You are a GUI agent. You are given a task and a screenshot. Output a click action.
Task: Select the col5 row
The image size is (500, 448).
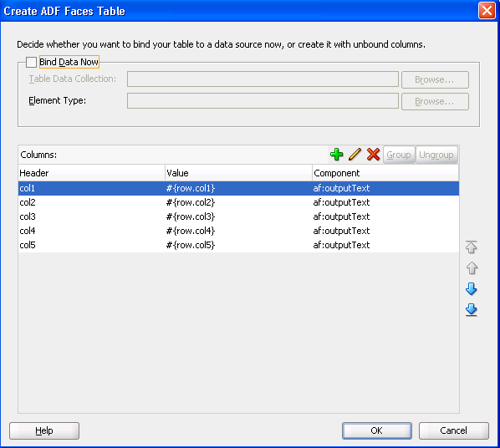tap(239, 245)
